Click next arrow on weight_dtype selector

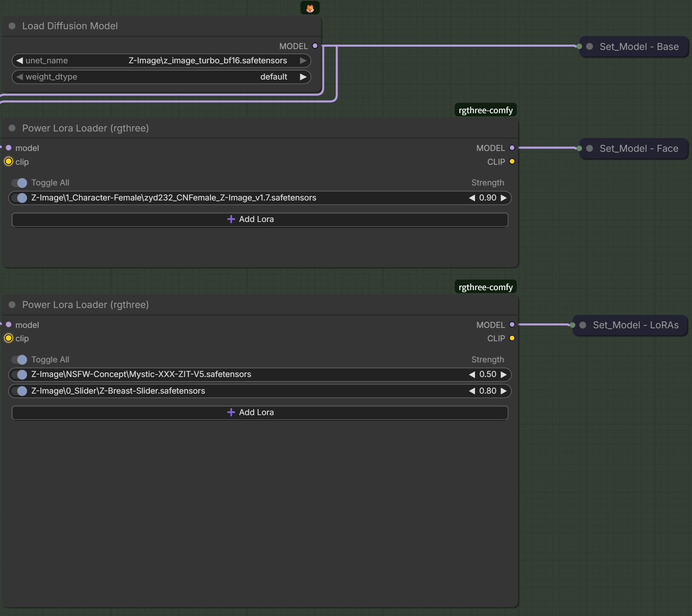(303, 77)
